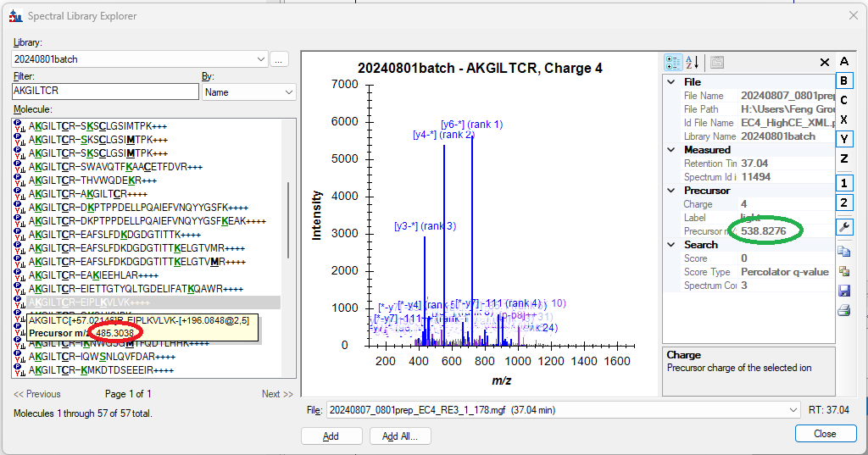868x455 pixels.
Task: Click the Close button
Action: click(x=825, y=433)
